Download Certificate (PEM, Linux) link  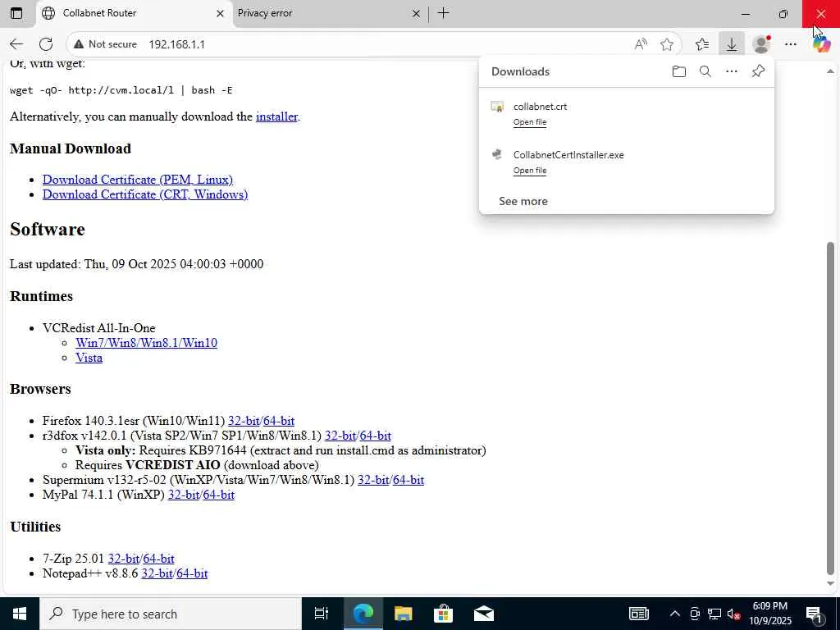click(x=138, y=180)
